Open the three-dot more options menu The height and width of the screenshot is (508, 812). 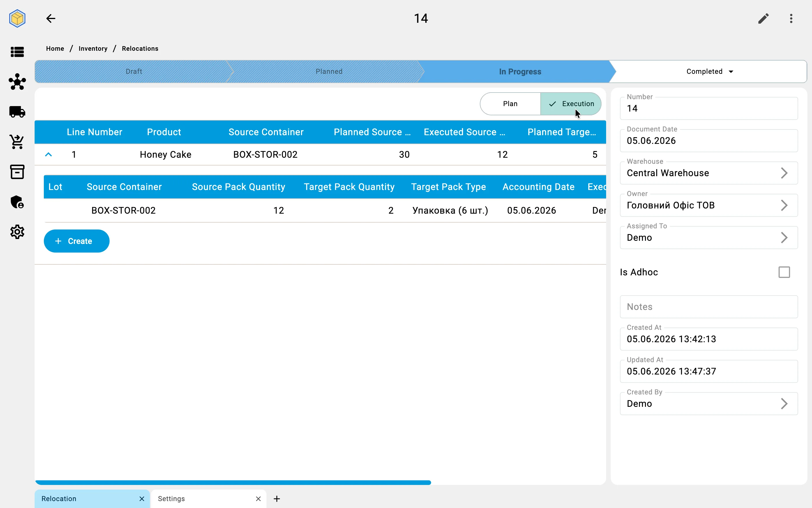[x=791, y=18]
